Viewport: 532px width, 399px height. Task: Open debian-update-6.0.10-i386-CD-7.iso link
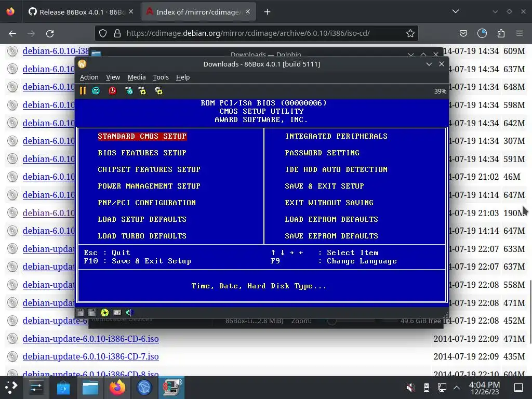point(90,356)
